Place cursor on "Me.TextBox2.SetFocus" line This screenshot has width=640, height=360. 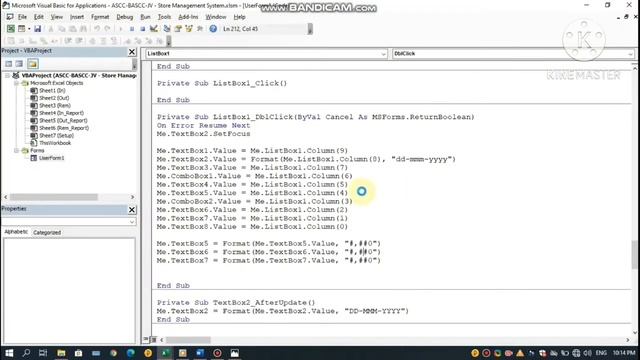tap(203, 134)
